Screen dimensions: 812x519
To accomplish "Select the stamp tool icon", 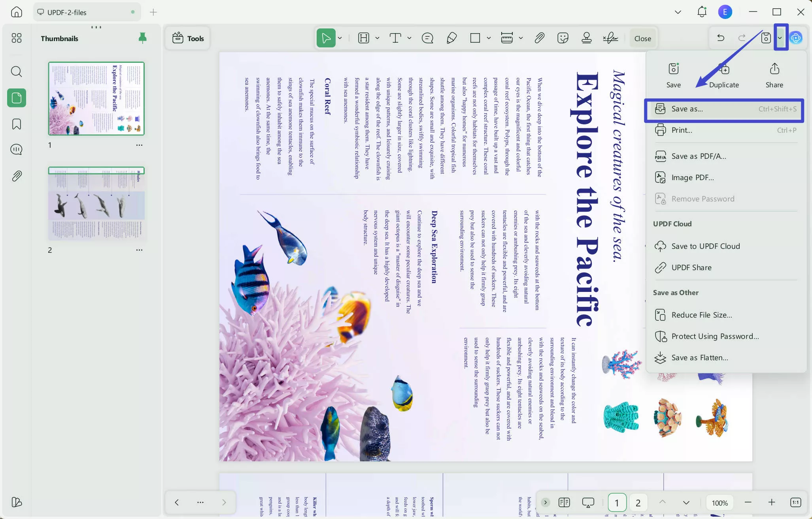I will (587, 38).
